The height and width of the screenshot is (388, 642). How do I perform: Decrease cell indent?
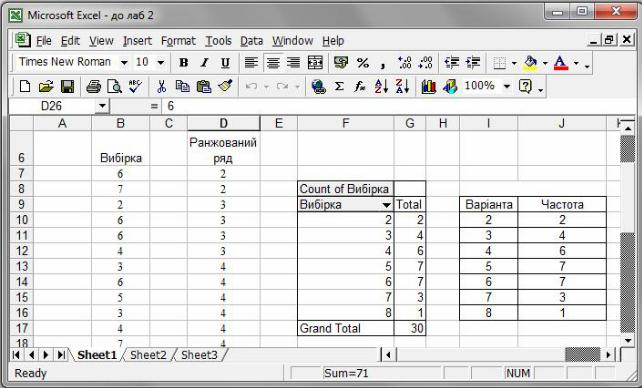(x=452, y=63)
